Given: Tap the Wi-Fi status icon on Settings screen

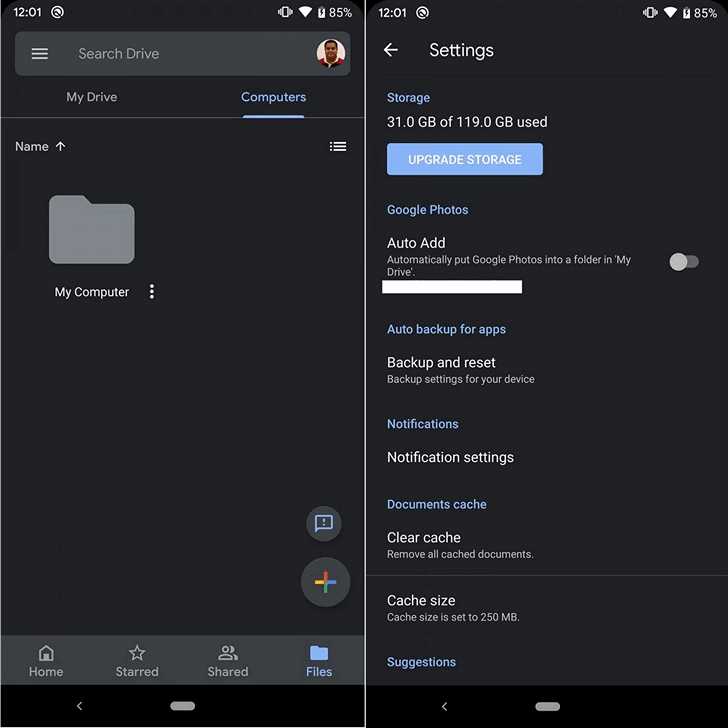Looking at the screenshot, I should pyautogui.click(x=670, y=13).
